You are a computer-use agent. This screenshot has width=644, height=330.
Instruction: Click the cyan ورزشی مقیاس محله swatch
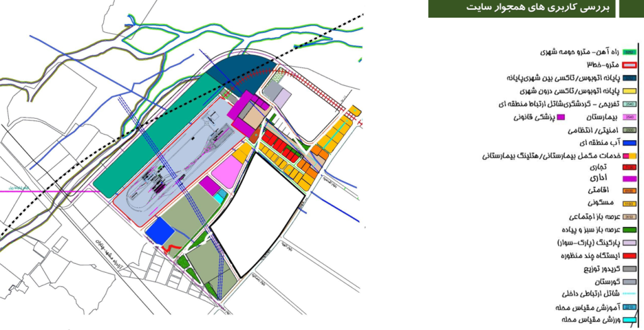630,320
